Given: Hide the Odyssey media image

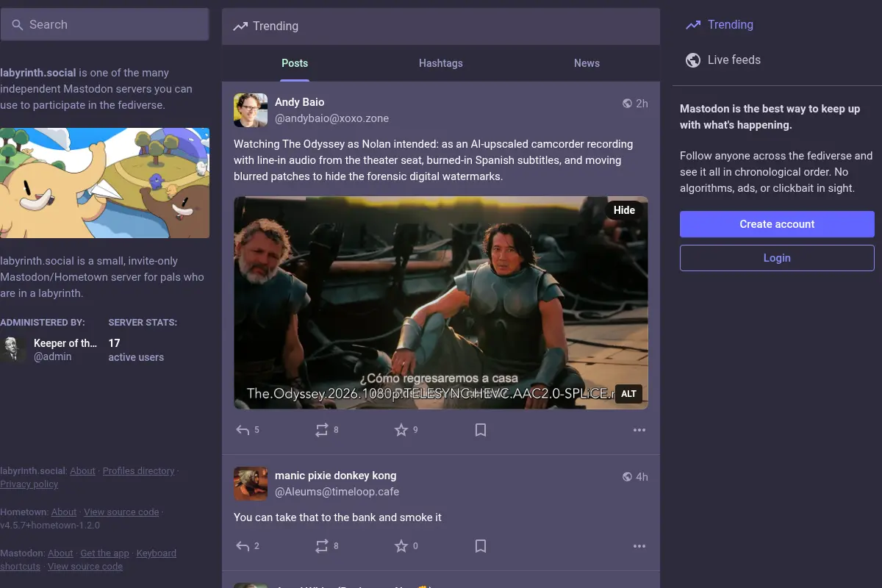Looking at the screenshot, I should pos(624,210).
